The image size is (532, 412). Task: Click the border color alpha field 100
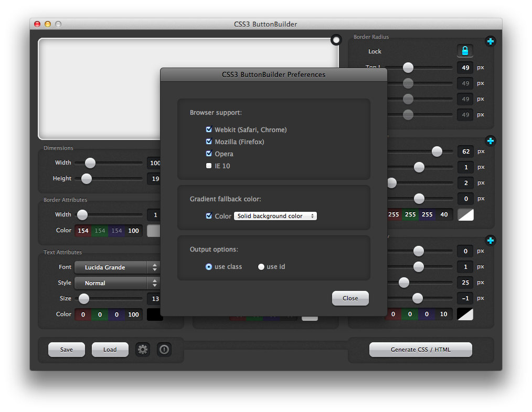click(x=133, y=231)
